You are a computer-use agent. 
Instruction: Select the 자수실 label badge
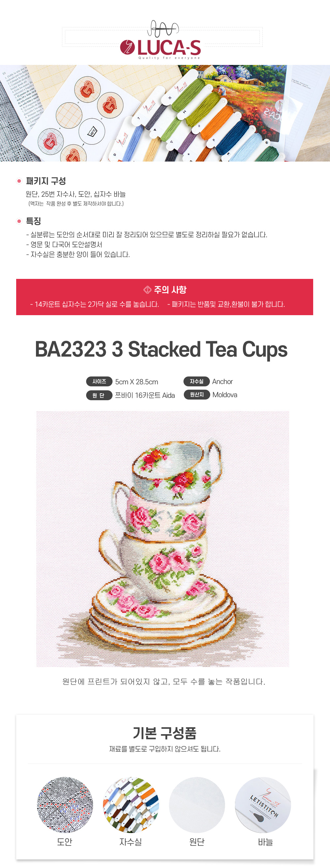tap(197, 381)
